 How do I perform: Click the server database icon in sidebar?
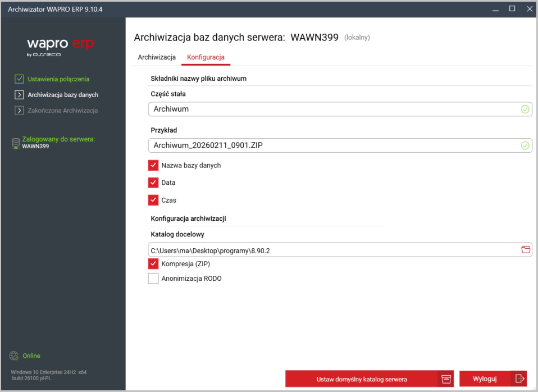16,143
